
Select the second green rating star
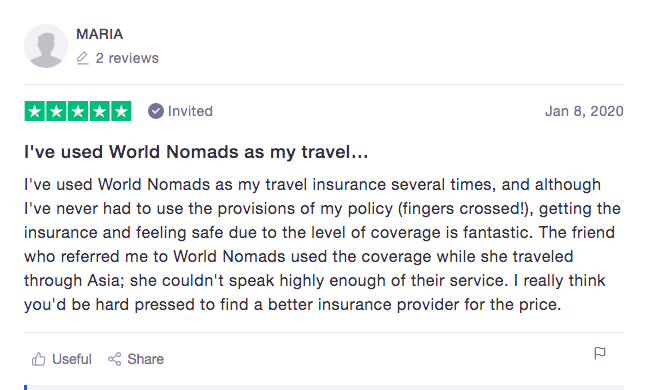pos(56,111)
